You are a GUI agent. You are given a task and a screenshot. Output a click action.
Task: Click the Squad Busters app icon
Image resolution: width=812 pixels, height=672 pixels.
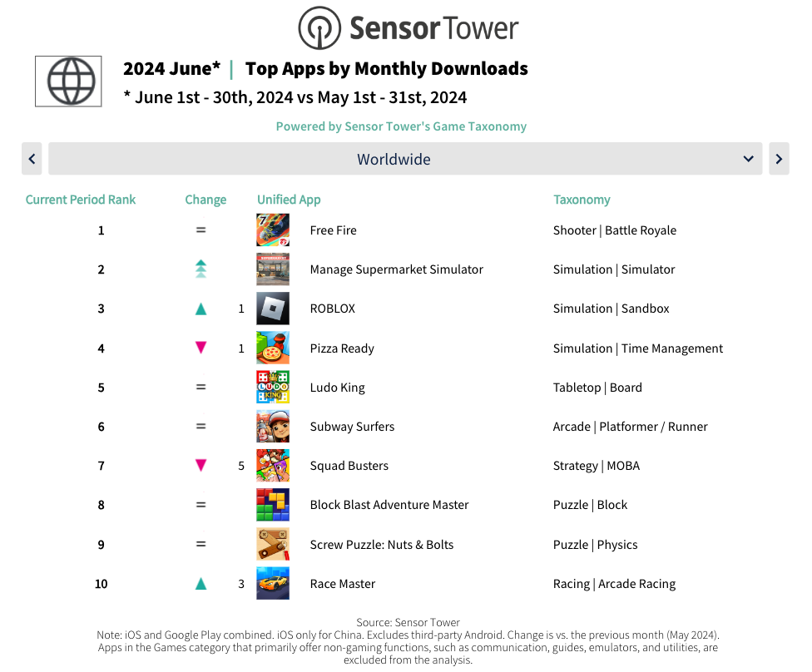tap(273, 466)
